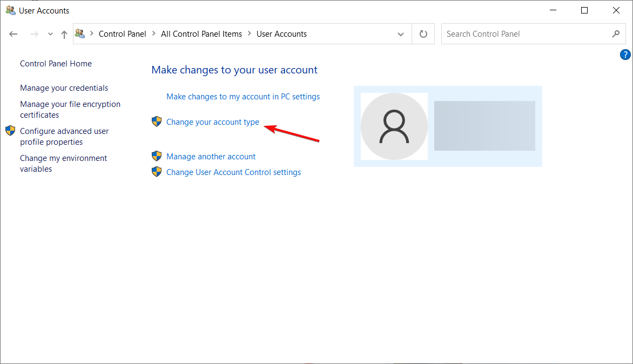Image resolution: width=633 pixels, height=364 pixels.
Task: Click the Back navigation arrow
Action: click(14, 34)
